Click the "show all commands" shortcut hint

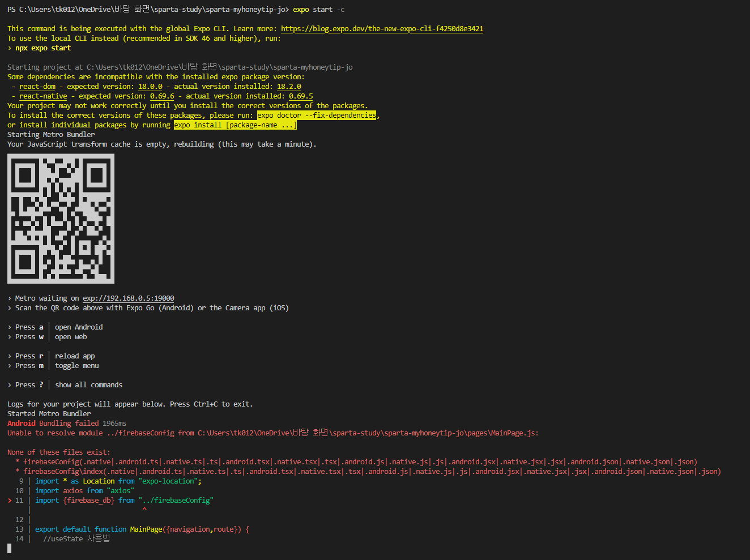pyautogui.click(x=89, y=385)
